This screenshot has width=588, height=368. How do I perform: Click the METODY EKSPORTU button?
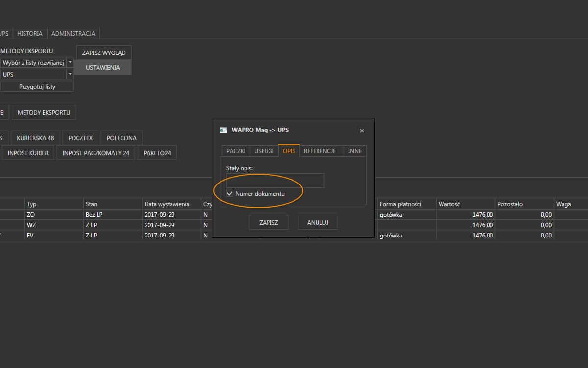click(44, 112)
